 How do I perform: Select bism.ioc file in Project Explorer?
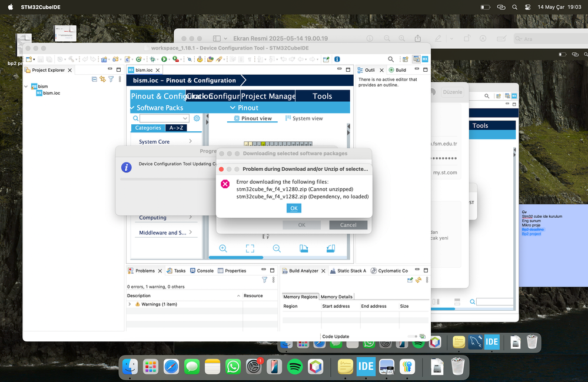coord(48,93)
